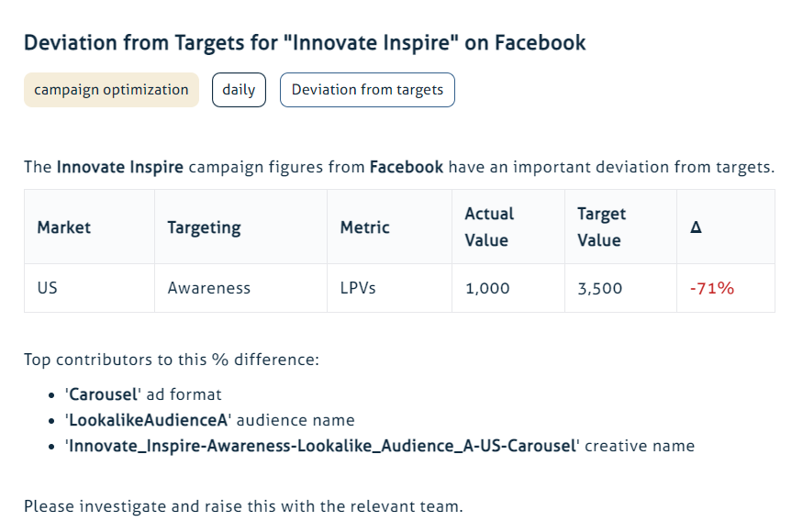Image resolution: width=803 pixels, height=532 pixels.
Task: Click the "Deviation from targets" tag
Action: tap(367, 90)
